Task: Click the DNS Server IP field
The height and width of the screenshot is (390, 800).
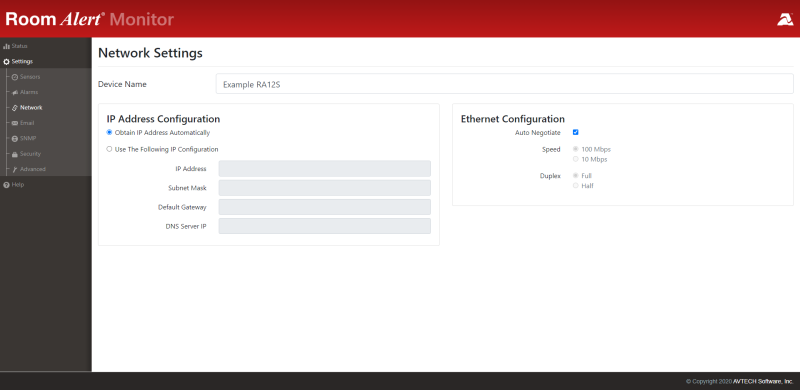Action: [x=324, y=226]
